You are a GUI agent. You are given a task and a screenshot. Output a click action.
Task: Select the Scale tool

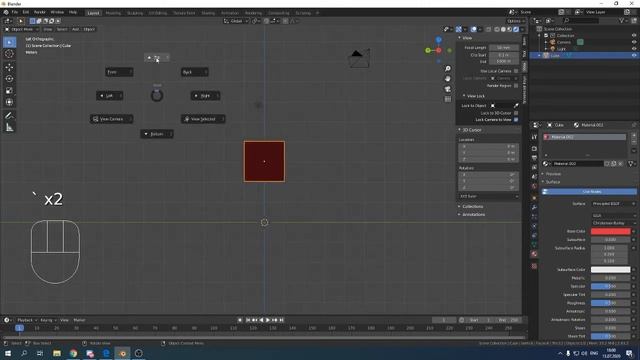pyautogui.click(x=9, y=91)
